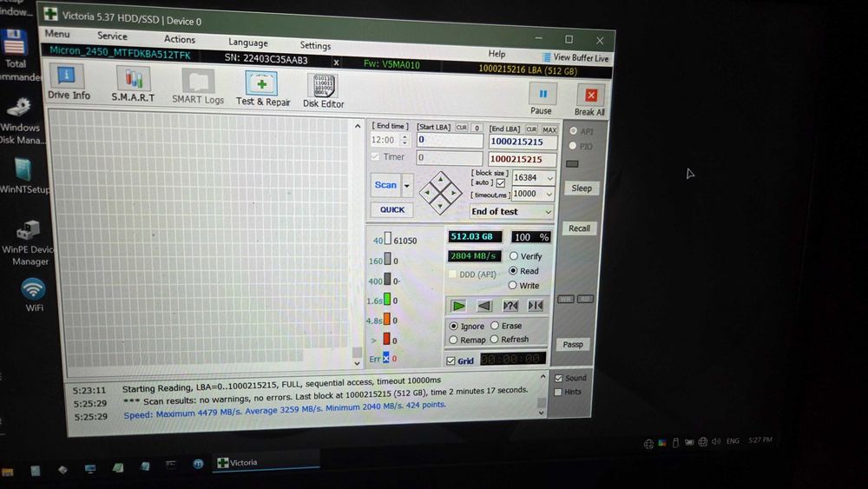Toggle the block size auto checkbox
Image resolution: width=868 pixels, height=489 pixels.
(501, 182)
